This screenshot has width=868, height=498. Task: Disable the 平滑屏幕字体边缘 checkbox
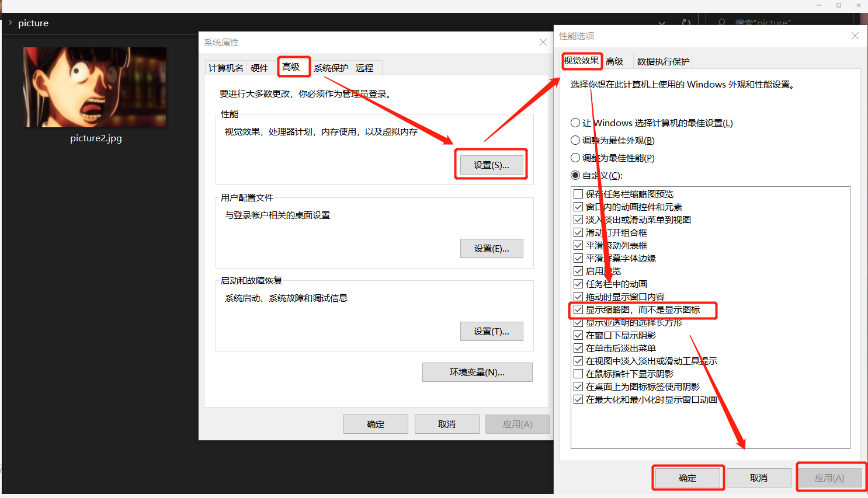(x=578, y=257)
